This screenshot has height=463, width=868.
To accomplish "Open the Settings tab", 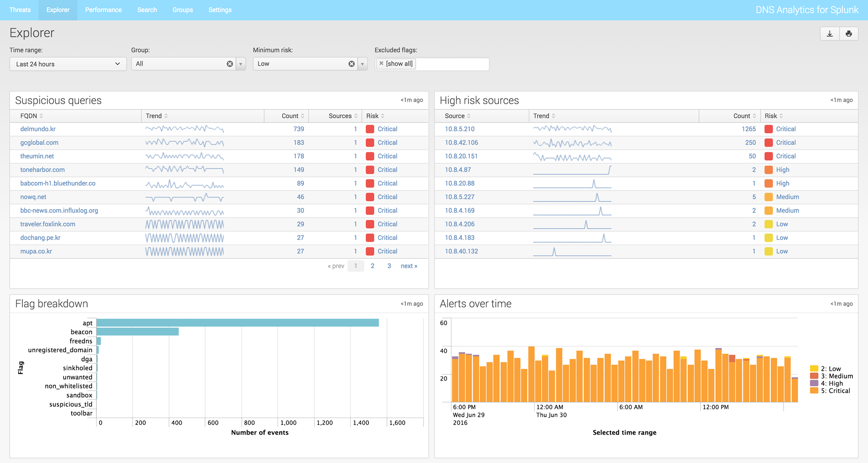I will (220, 10).
